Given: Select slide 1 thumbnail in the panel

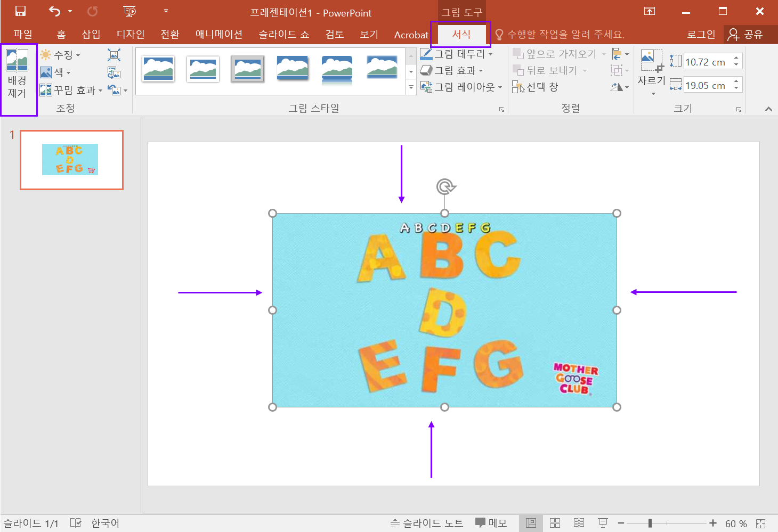Looking at the screenshot, I should tap(71, 160).
